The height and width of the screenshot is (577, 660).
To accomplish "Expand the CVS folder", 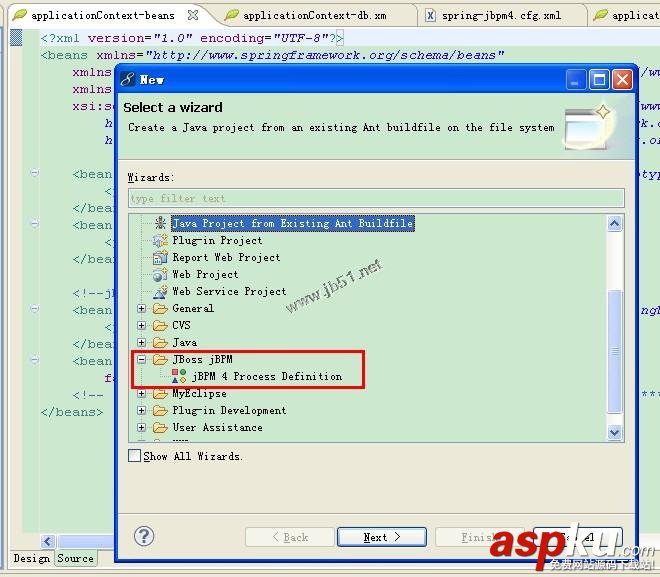I will pyautogui.click(x=141, y=325).
